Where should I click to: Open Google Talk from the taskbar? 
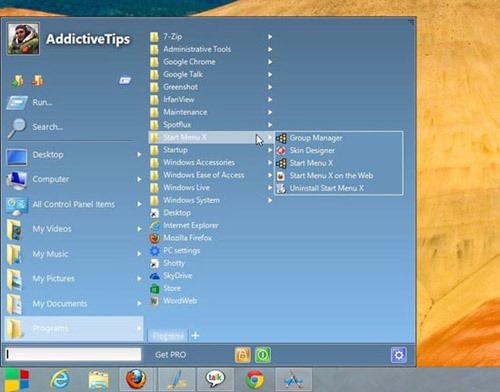[x=215, y=379]
